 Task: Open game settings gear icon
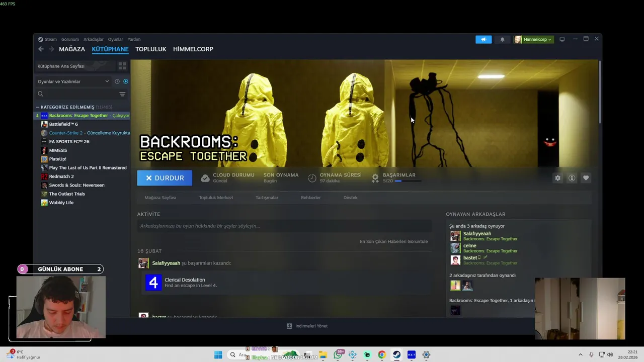coord(557,178)
